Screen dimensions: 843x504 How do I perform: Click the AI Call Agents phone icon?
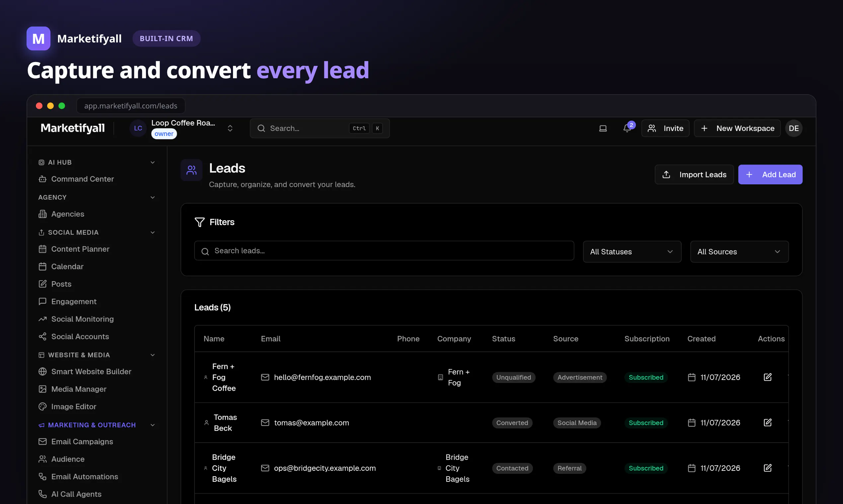pos(42,494)
